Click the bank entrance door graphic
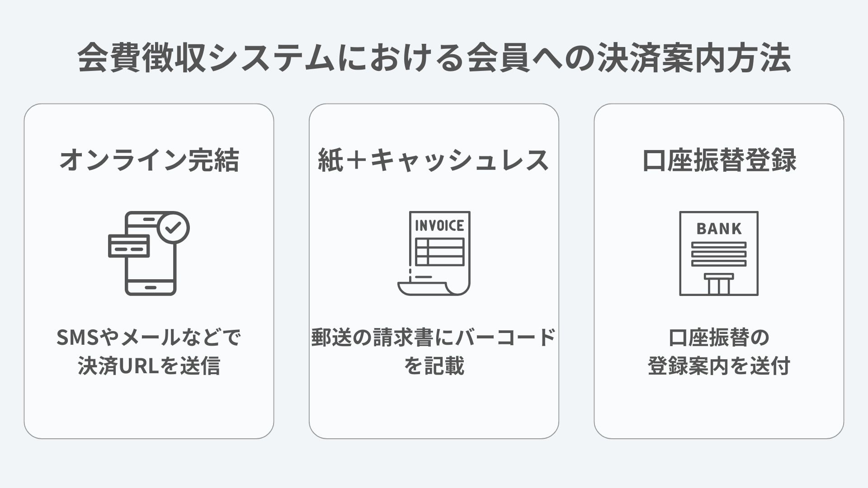The height and width of the screenshot is (488, 868). pyautogui.click(x=719, y=284)
